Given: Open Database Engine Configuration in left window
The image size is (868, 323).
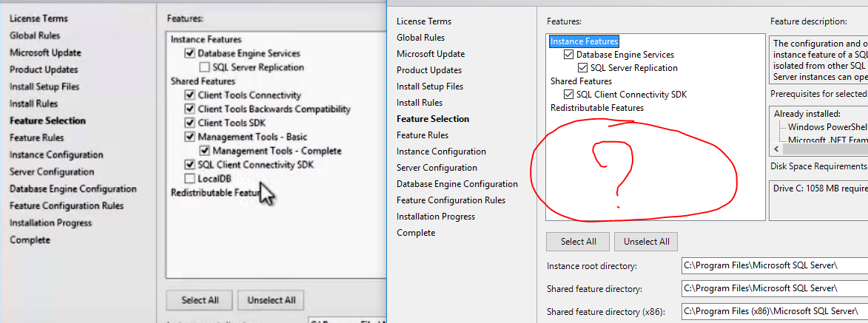Looking at the screenshot, I should click(73, 189).
